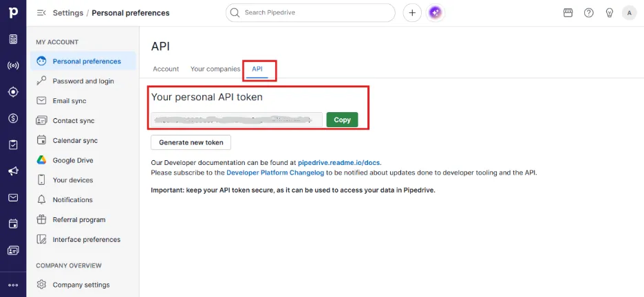This screenshot has height=297, width=644.
Task: Open the account avatar menu
Action: (x=630, y=12)
